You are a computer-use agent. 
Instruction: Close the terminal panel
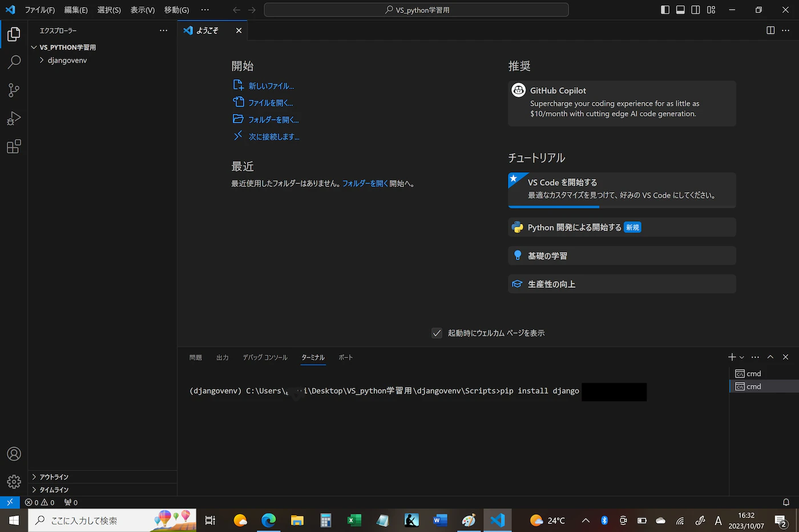click(785, 357)
